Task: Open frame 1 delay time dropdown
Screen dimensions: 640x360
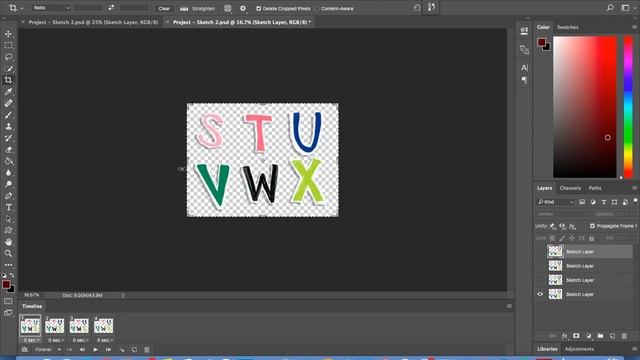Action: tap(31, 340)
